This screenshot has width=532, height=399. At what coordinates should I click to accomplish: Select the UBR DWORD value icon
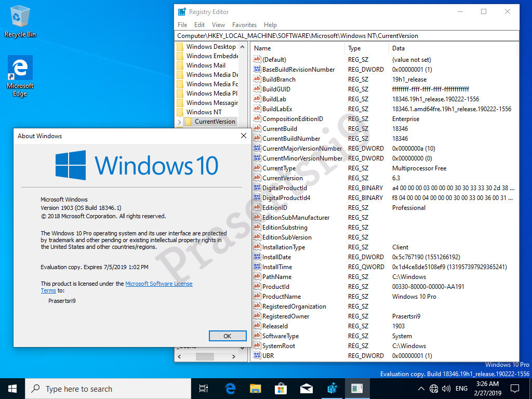tap(257, 355)
